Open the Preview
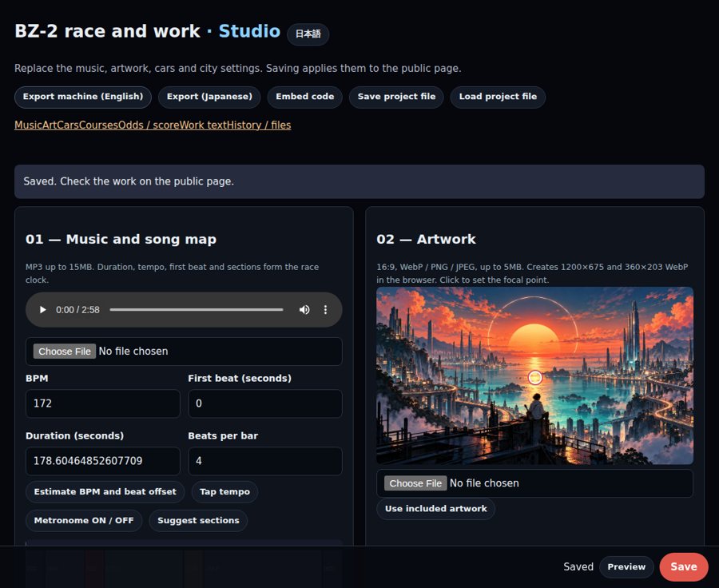This screenshot has width=719, height=588. pos(626,567)
